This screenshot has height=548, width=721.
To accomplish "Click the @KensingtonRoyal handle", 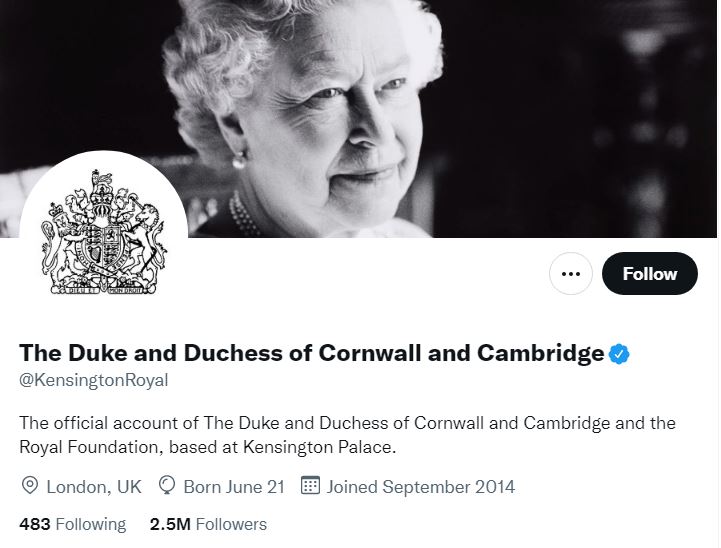I will (x=94, y=380).
